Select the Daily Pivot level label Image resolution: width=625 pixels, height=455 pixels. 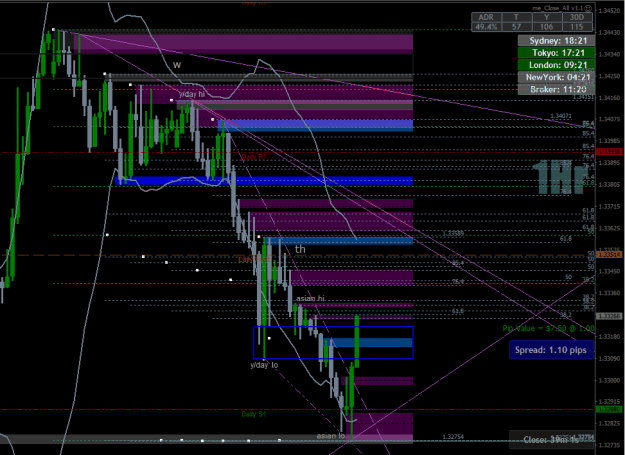[x=254, y=259]
